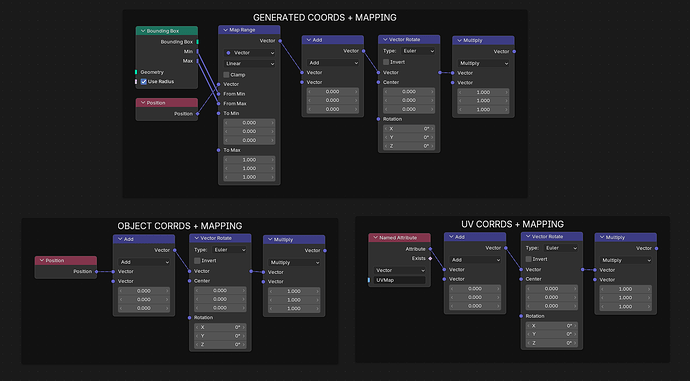Click Rotation input socket in UV Coords frame
This screenshot has width=690, height=381.
521,316
